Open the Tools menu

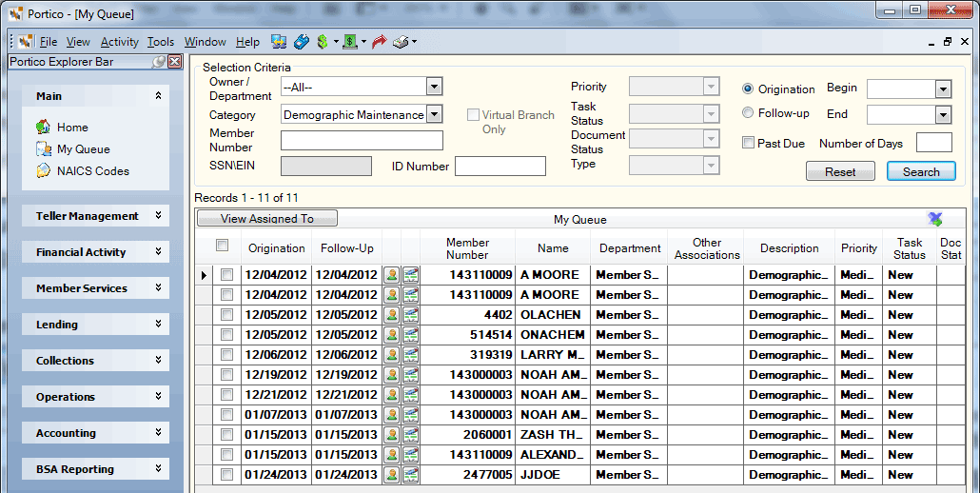pos(161,42)
